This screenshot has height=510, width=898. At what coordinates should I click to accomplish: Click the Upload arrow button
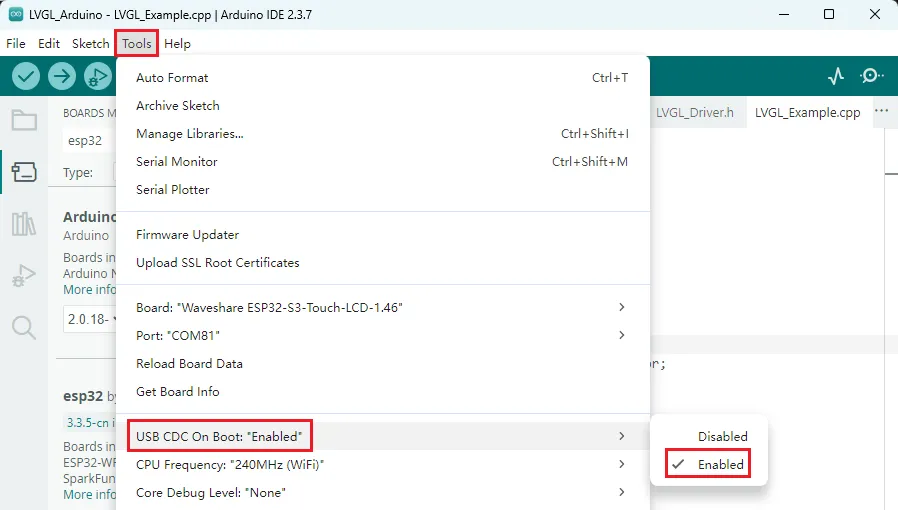(x=62, y=76)
